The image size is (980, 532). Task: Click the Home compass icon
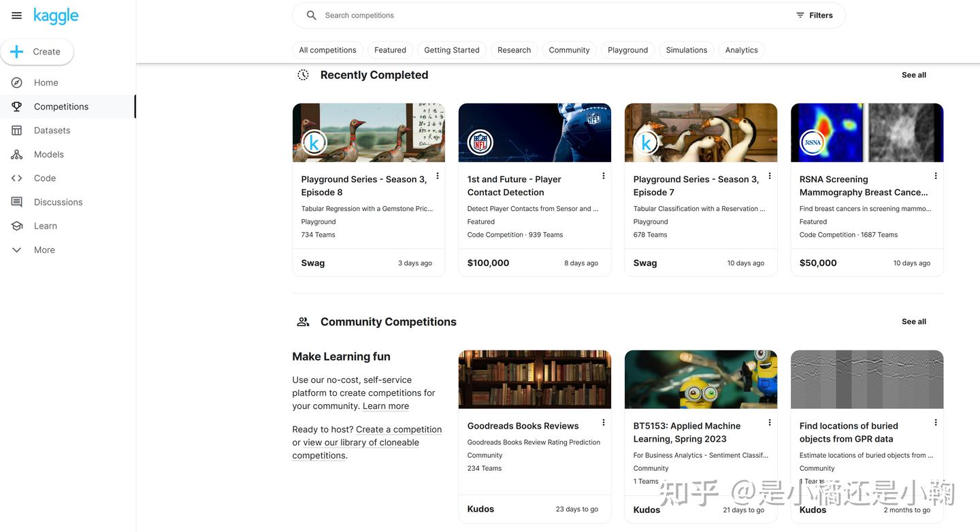17,82
